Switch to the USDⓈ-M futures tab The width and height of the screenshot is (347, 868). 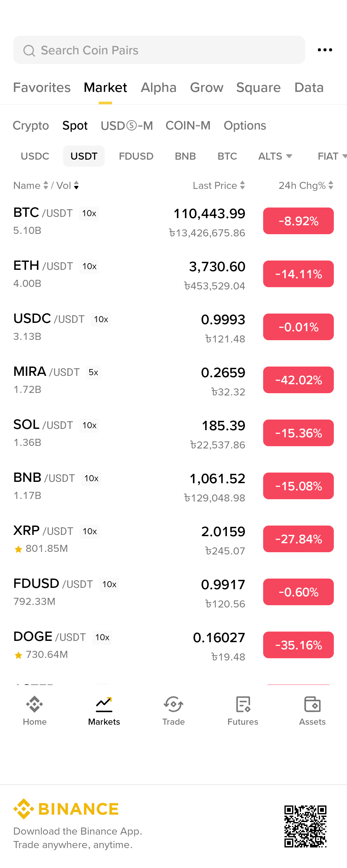point(127,126)
